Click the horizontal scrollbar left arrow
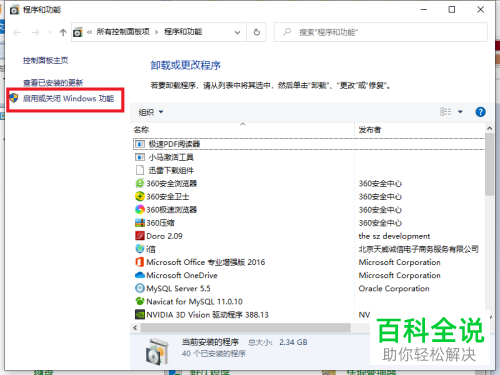 coord(135,328)
